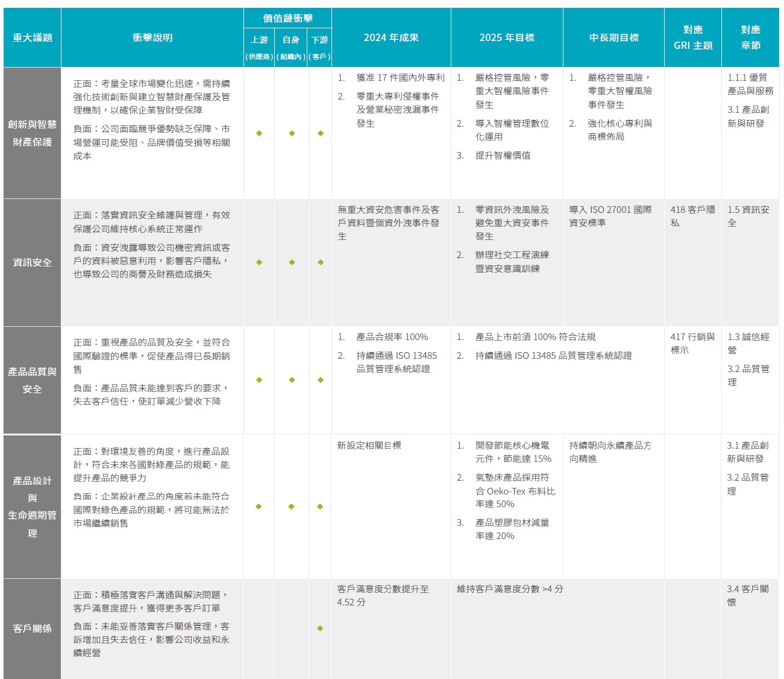Image resolution: width=784 pixels, height=679 pixels.
Task: Click the 對應 GRI 主題 header
Action: [x=693, y=37]
